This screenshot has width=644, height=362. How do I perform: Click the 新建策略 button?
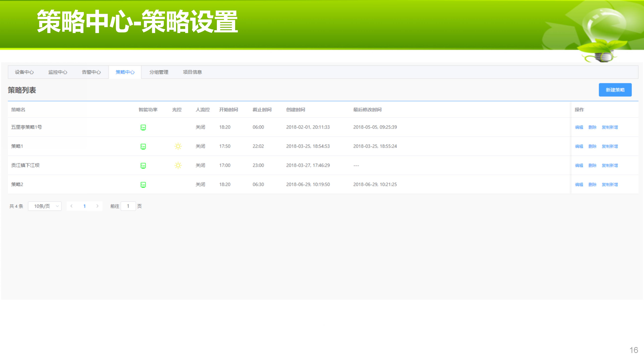615,90
